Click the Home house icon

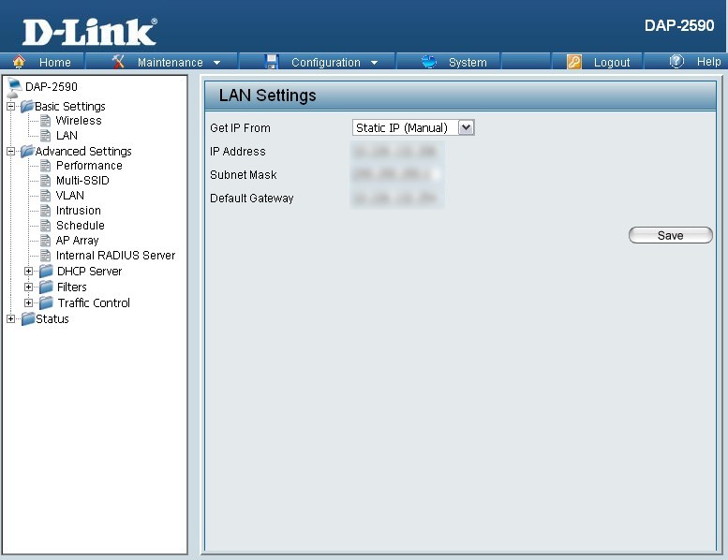[19, 61]
